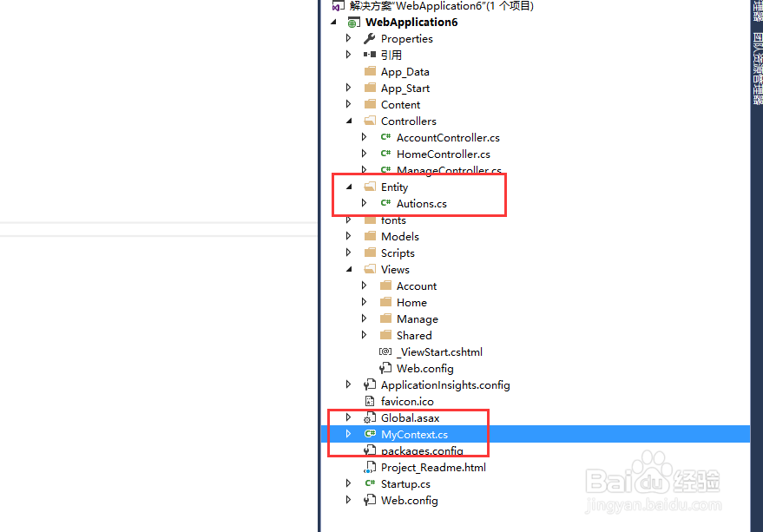Expand the Scripts folder

click(x=348, y=253)
